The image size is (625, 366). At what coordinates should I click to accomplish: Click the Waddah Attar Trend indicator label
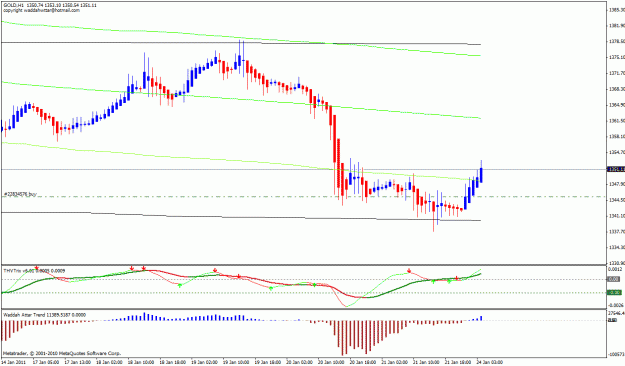(44, 315)
